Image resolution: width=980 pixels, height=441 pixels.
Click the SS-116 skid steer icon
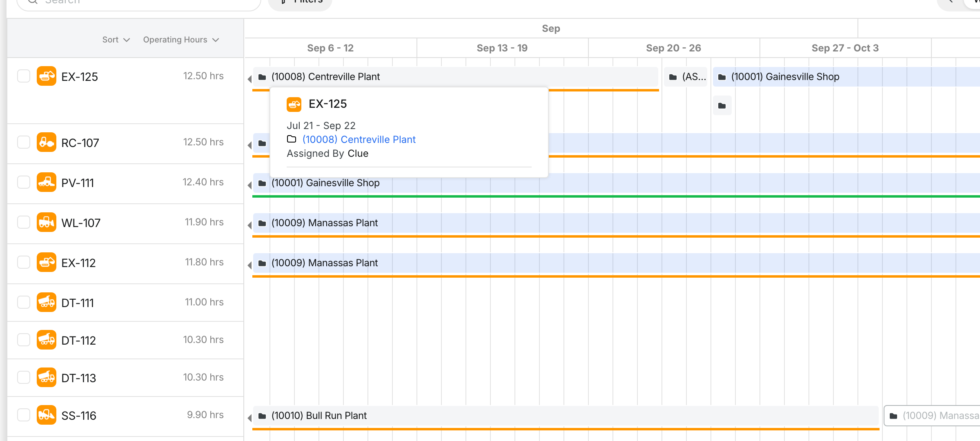tap(47, 415)
